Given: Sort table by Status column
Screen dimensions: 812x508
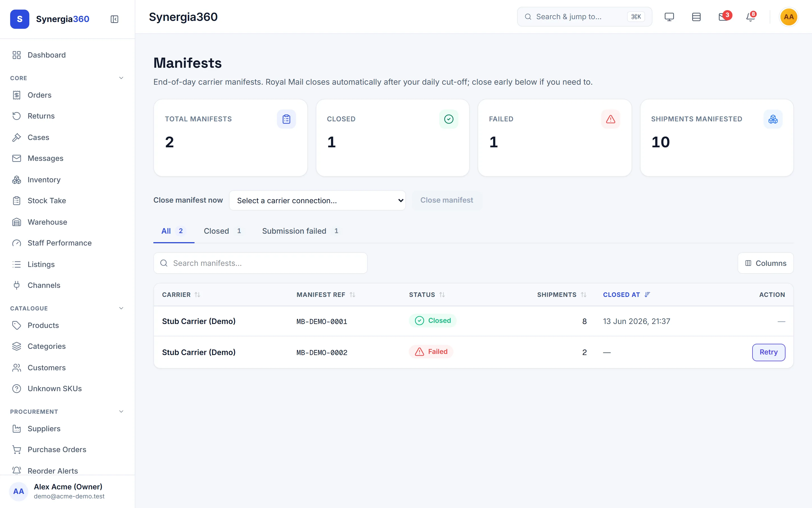Looking at the screenshot, I should click(427, 295).
